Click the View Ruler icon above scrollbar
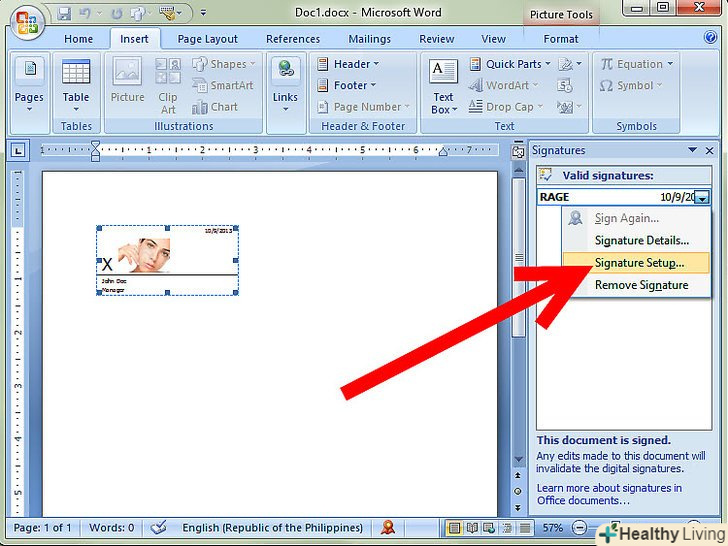Screen dimensions: 728x546 click(x=518, y=151)
